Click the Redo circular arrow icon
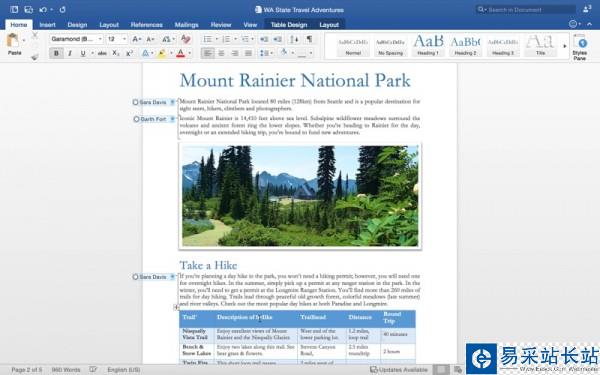The image size is (600, 375). (62, 9)
